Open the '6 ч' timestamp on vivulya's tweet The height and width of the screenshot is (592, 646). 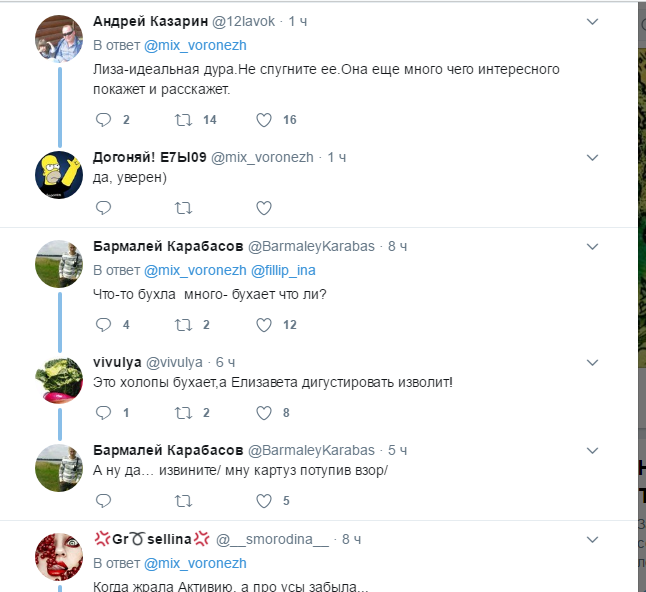point(225,362)
